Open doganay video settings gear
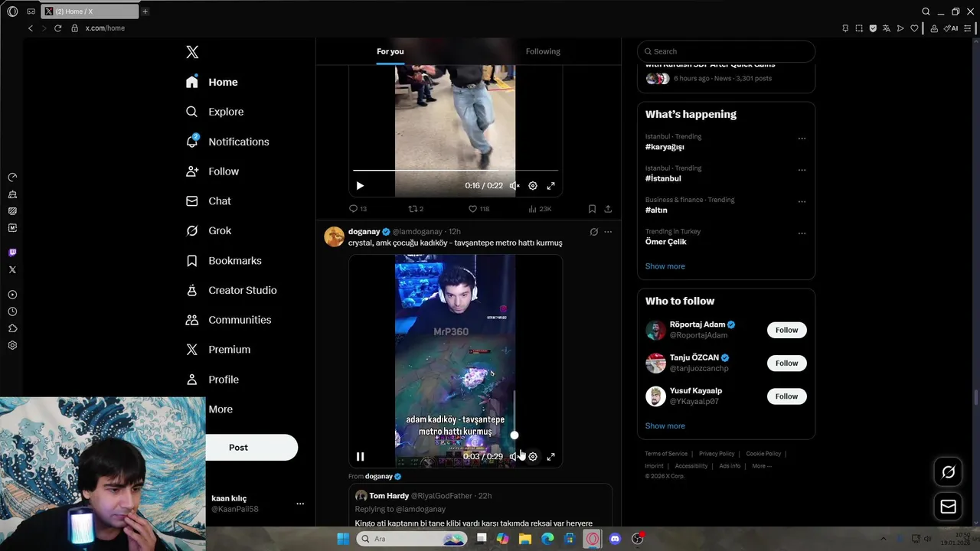Viewport: 980px width, 551px height. [x=533, y=457]
